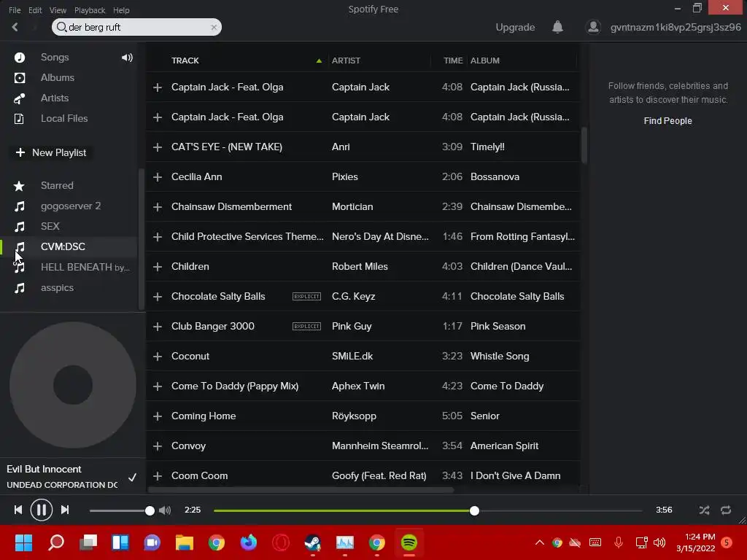
Task: Skip to the previous track
Action: pos(18,510)
